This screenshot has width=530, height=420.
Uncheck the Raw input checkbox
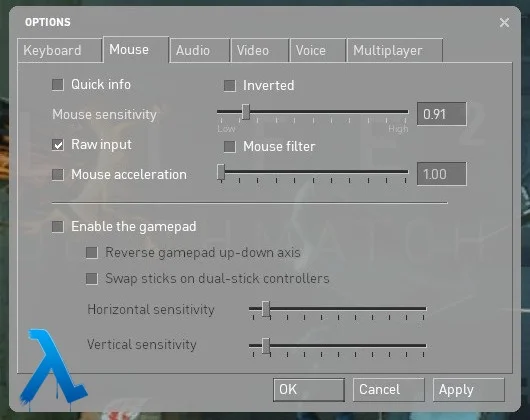coord(58,145)
